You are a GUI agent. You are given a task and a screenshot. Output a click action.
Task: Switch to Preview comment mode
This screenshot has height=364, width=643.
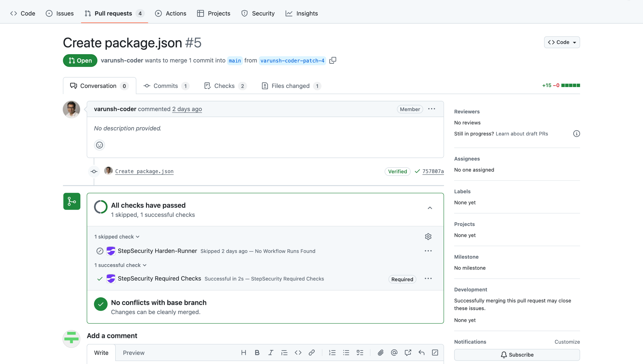click(x=134, y=352)
